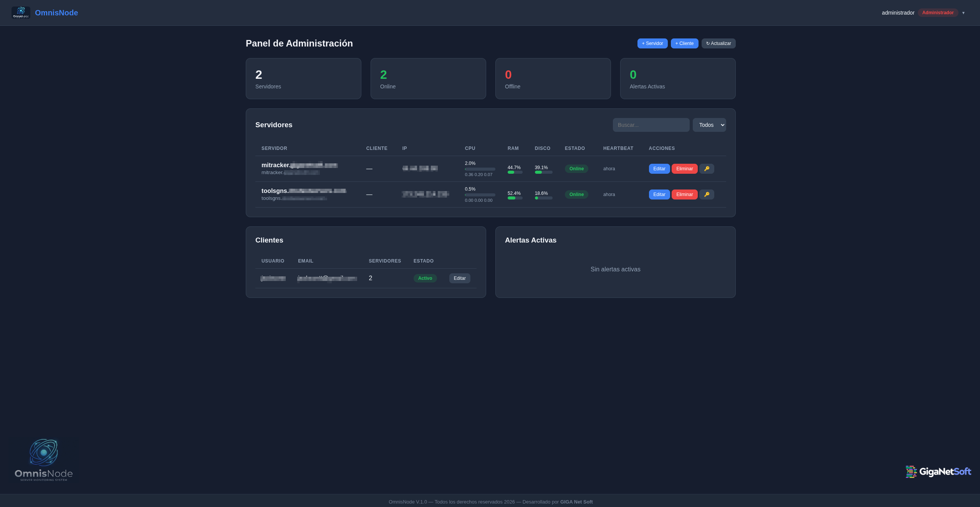This screenshot has width=980, height=507.
Task: Click the DISCO column header
Action: pyautogui.click(x=543, y=148)
